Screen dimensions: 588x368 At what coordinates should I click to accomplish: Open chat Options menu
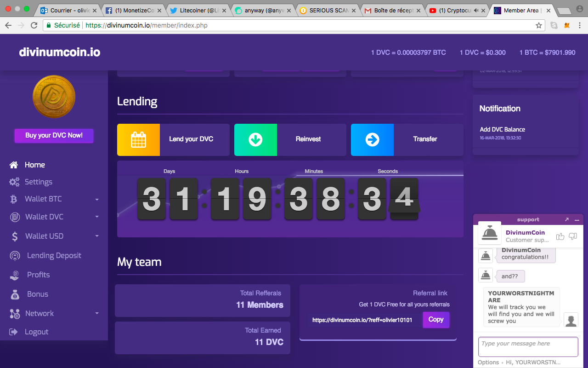[488, 362]
